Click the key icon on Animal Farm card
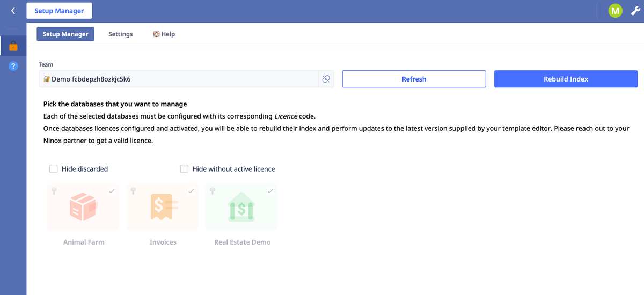The height and width of the screenshot is (295, 644). 54,191
